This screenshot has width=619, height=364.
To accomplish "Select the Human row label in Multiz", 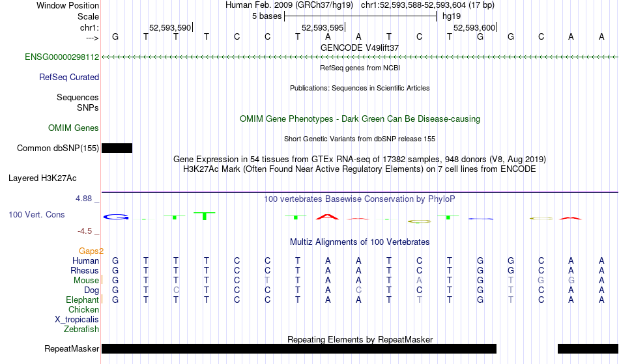I will pyautogui.click(x=85, y=261).
